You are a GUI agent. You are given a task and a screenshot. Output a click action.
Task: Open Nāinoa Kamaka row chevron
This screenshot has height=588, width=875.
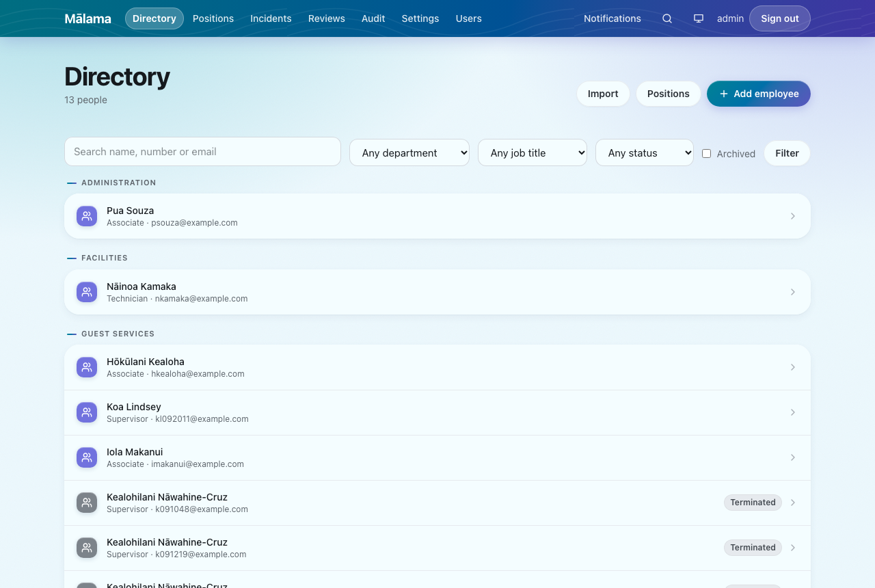tap(793, 292)
